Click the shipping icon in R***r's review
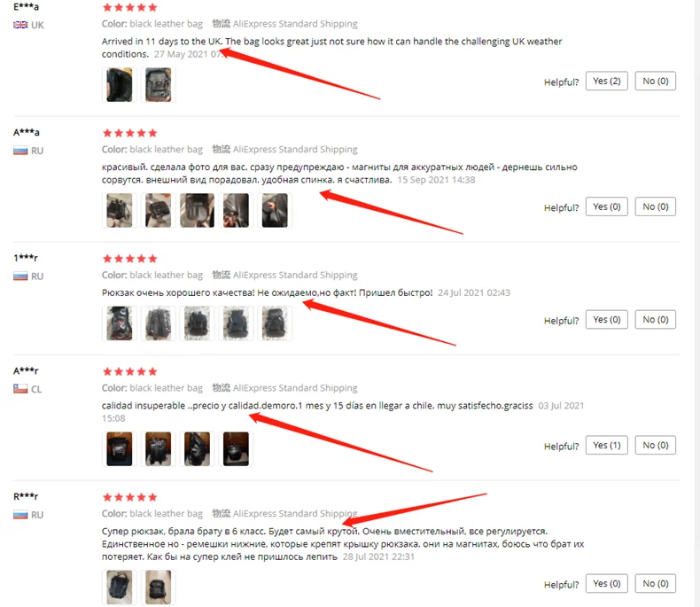 221,513
